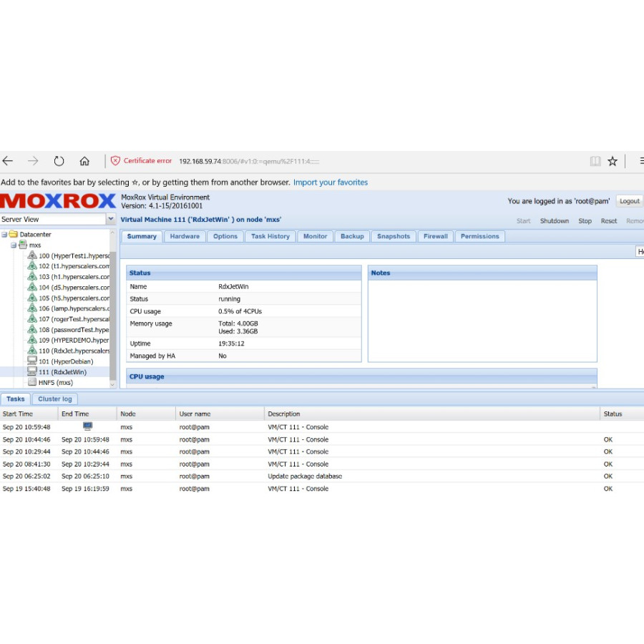This screenshot has height=644, width=644.
Task: Click container icon for 110 RdxJet
Action: pyautogui.click(x=32, y=351)
